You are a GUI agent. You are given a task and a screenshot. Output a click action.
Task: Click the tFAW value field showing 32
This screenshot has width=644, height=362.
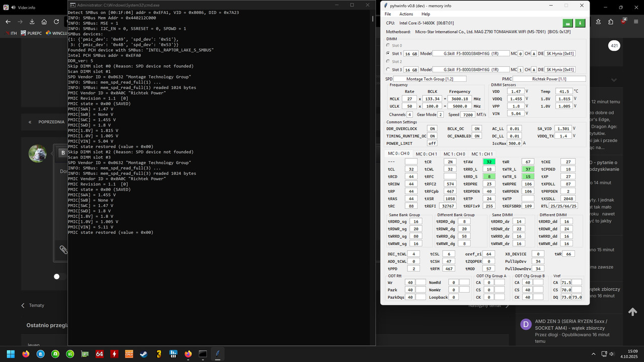click(x=489, y=162)
